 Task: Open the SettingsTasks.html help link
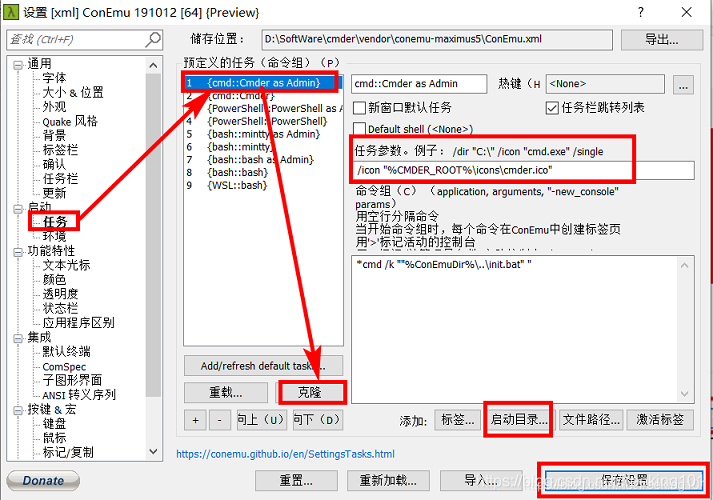pyautogui.click(x=285, y=454)
